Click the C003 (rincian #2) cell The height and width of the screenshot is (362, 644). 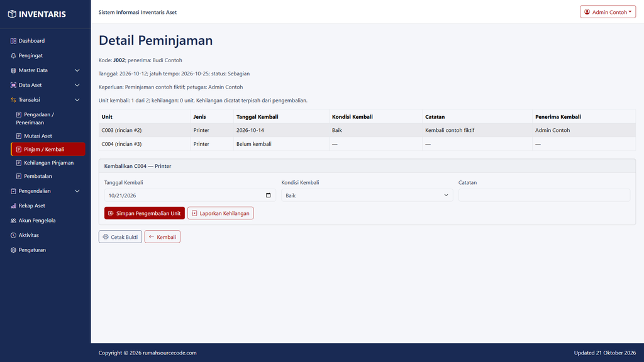click(x=145, y=130)
